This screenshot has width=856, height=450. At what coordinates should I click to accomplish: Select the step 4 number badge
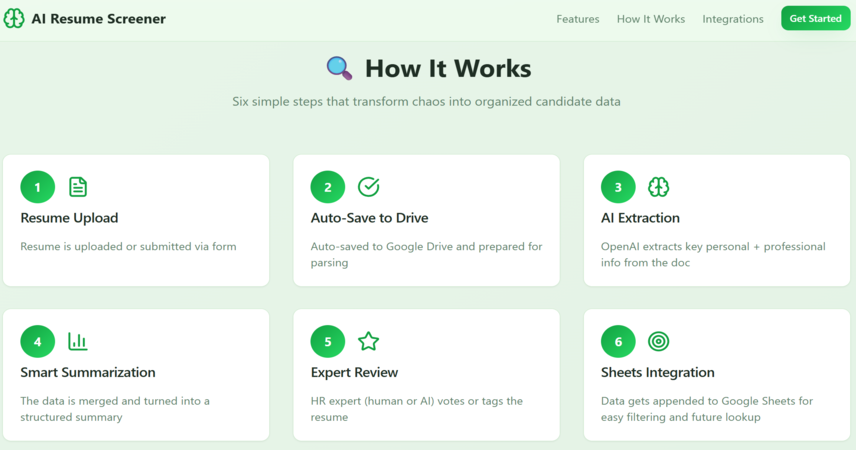coord(38,341)
